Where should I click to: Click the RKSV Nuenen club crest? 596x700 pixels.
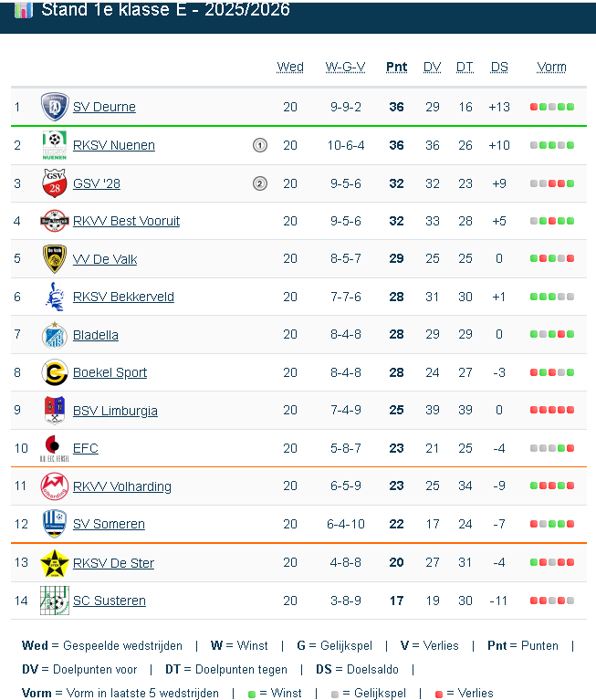coord(55,145)
